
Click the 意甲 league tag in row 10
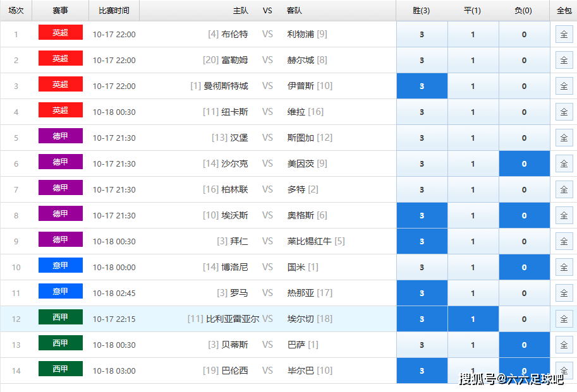[60, 265]
